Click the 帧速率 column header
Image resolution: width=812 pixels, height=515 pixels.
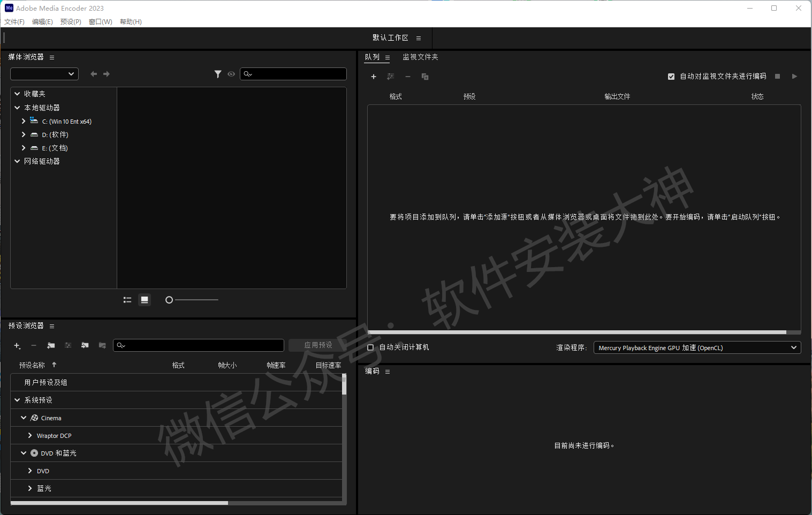pos(276,365)
